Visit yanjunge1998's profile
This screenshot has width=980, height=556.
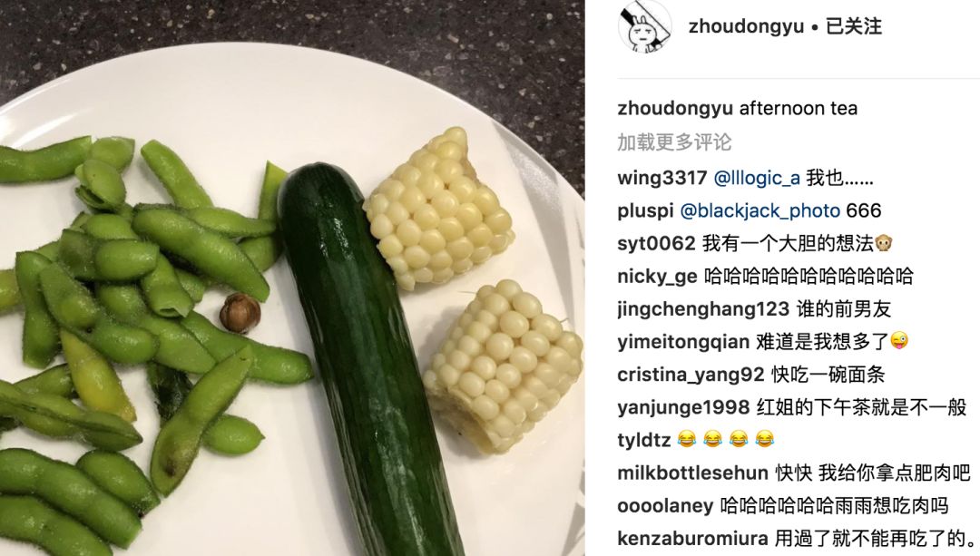coord(683,407)
